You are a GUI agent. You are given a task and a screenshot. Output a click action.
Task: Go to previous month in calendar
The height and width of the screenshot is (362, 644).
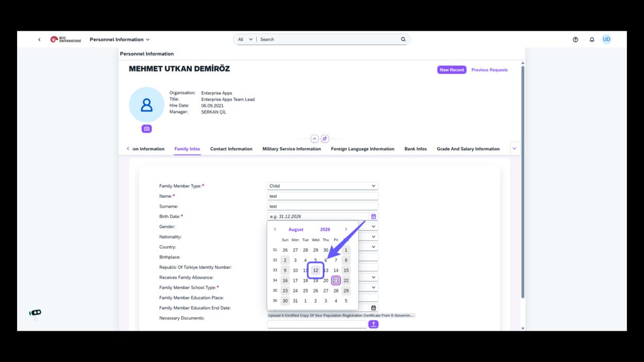(275, 229)
